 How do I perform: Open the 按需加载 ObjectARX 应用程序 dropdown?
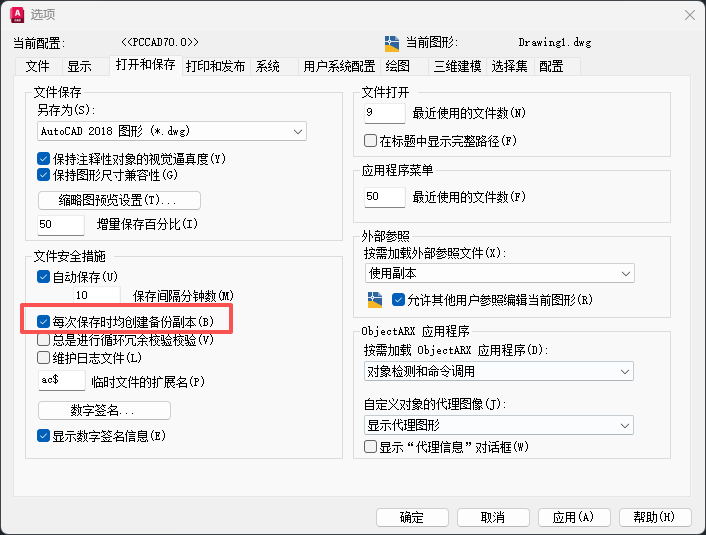499,372
